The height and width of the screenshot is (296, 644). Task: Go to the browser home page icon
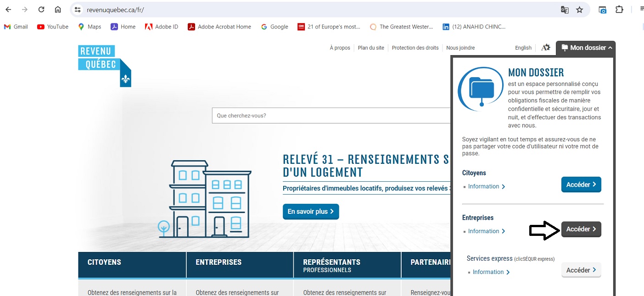tap(58, 10)
